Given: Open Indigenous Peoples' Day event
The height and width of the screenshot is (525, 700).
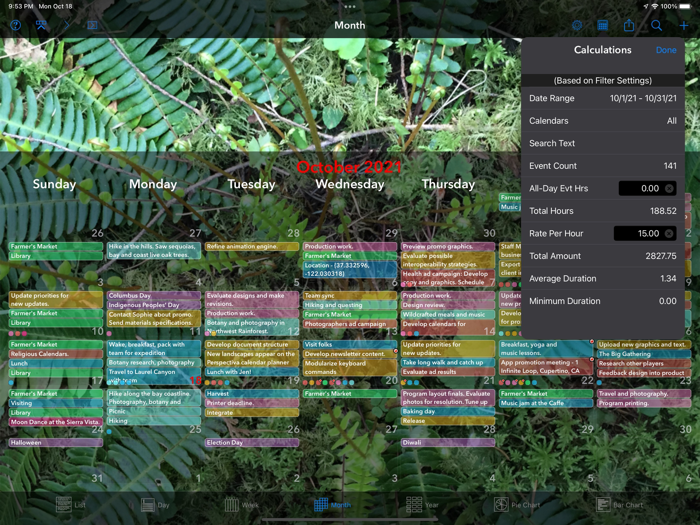Looking at the screenshot, I should coord(154,305).
